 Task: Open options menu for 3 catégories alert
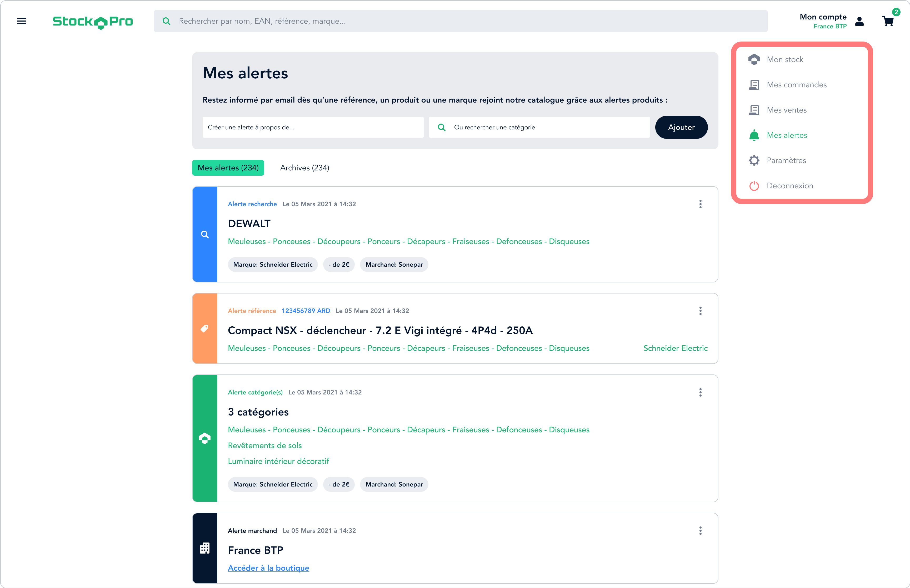pyautogui.click(x=700, y=393)
